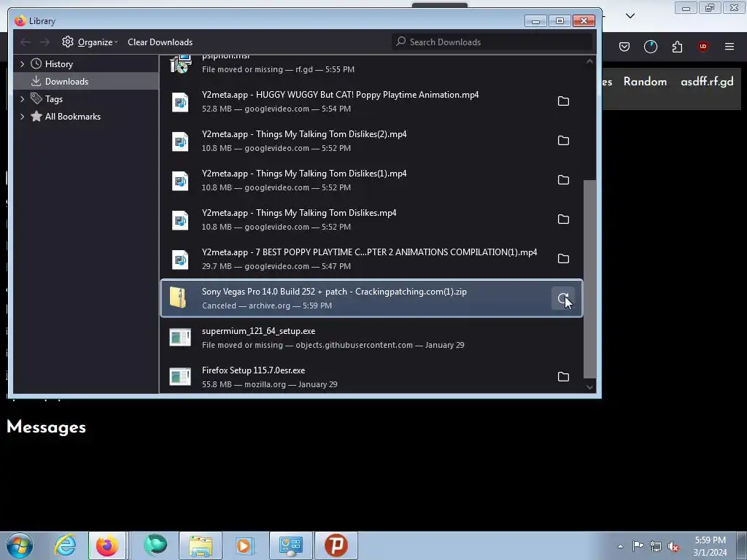Retry the canceled Sony Vegas Pro download

coord(563,298)
